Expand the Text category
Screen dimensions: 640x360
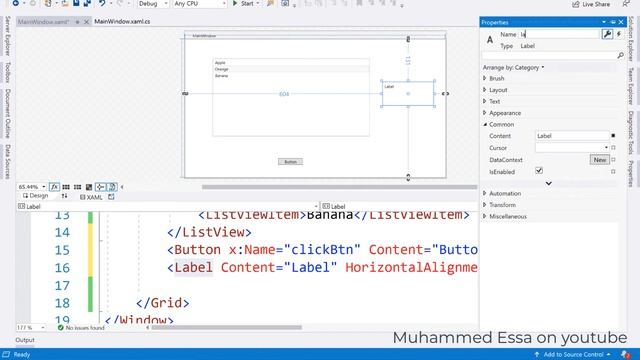(x=484, y=101)
